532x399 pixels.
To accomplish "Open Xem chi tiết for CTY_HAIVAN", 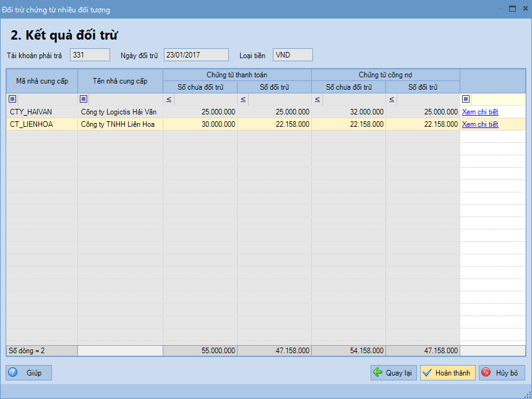I will [480, 112].
